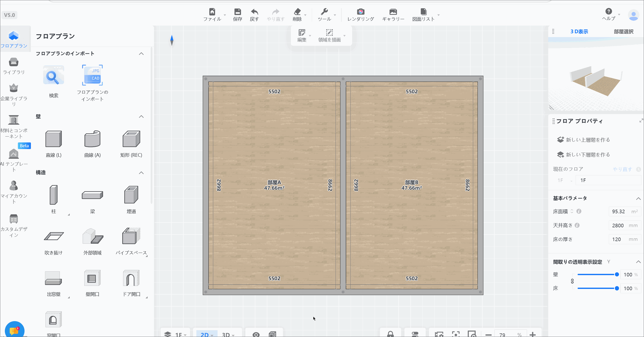Select the 編集 (Edit) tool
Image resolution: width=644 pixels, height=337 pixels.
point(302,36)
